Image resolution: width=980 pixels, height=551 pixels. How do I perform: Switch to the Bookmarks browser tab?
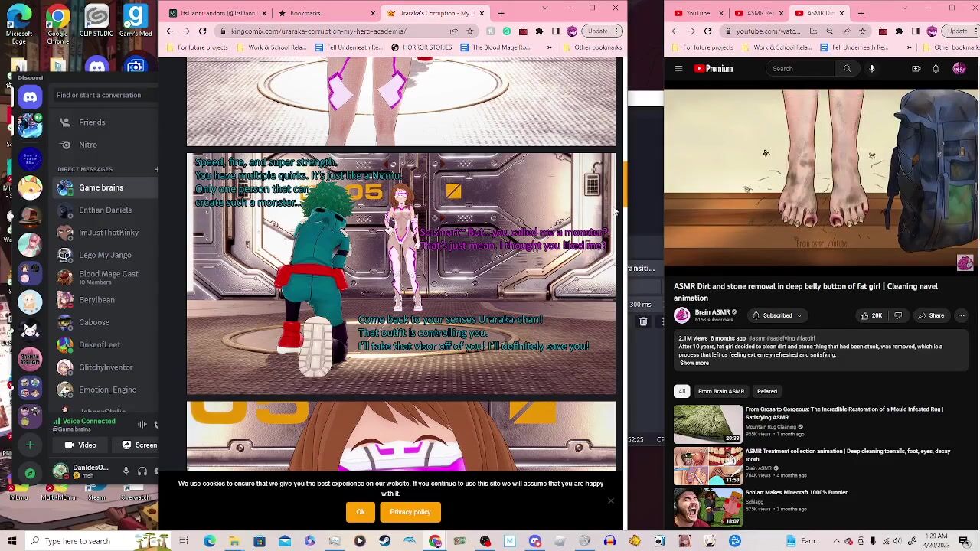pos(305,13)
